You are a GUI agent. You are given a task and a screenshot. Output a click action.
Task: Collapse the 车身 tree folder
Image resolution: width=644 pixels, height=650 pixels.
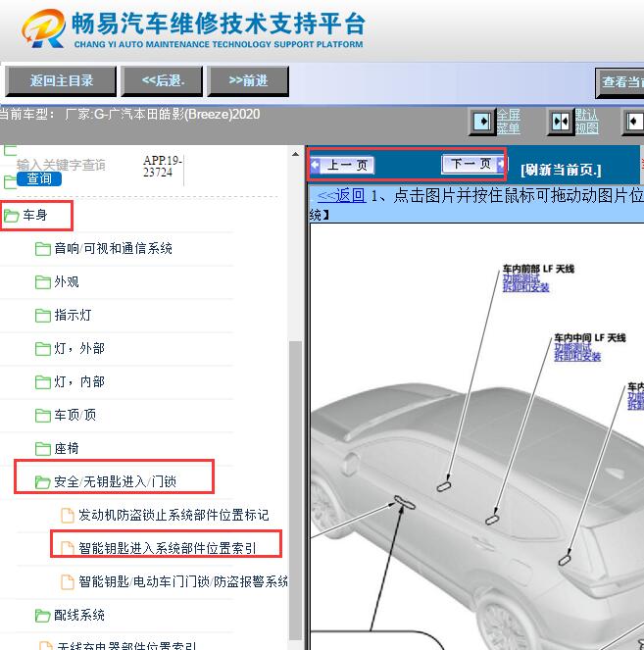pyautogui.click(x=35, y=215)
